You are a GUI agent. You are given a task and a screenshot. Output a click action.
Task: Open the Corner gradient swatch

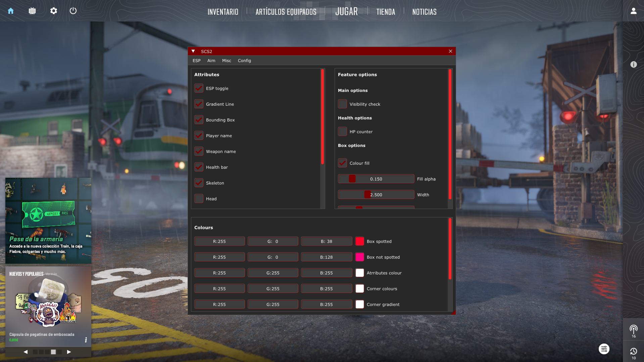point(359,304)
